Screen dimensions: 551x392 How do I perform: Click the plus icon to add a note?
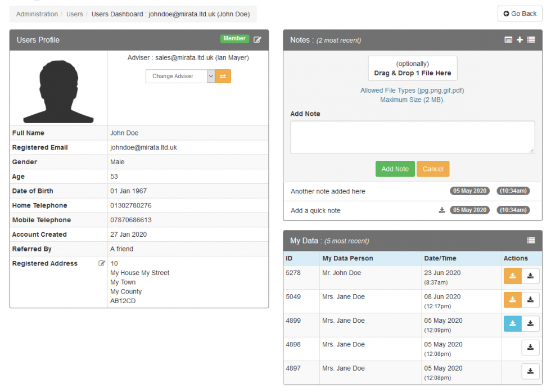pos(519,40)
